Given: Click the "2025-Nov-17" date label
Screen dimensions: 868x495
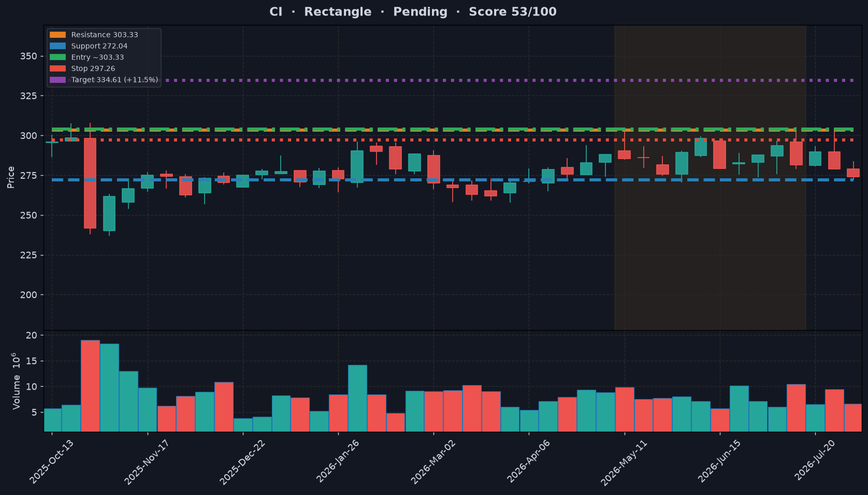Looking at the screenshot, I should coord(147,461).
